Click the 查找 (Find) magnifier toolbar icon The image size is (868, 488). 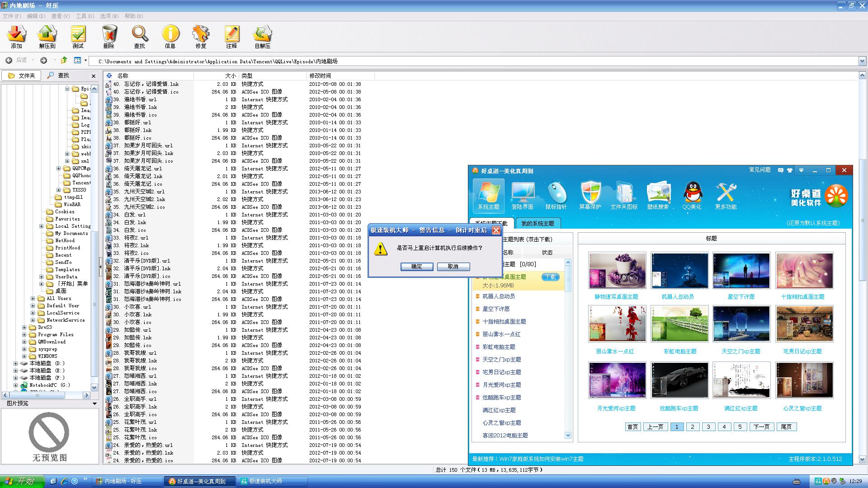click(x=140, y=37)
